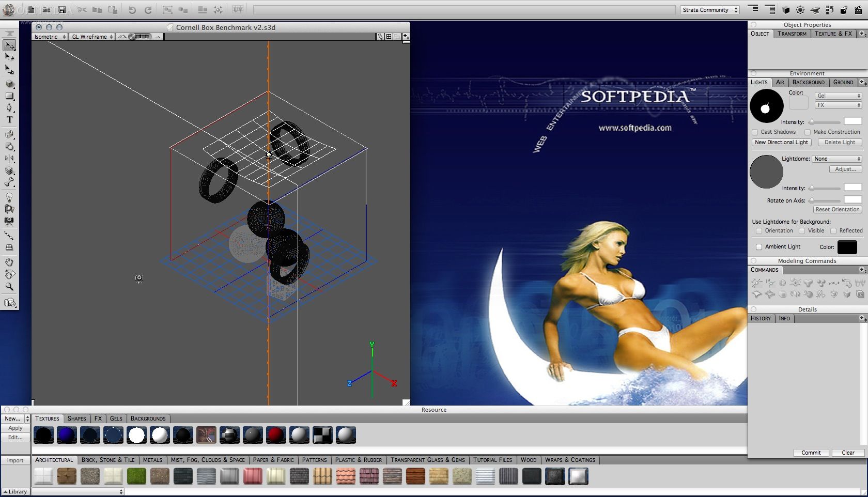Switch to the Texture & FX tab
Screen dimensions: 868x497
(833, 34)
